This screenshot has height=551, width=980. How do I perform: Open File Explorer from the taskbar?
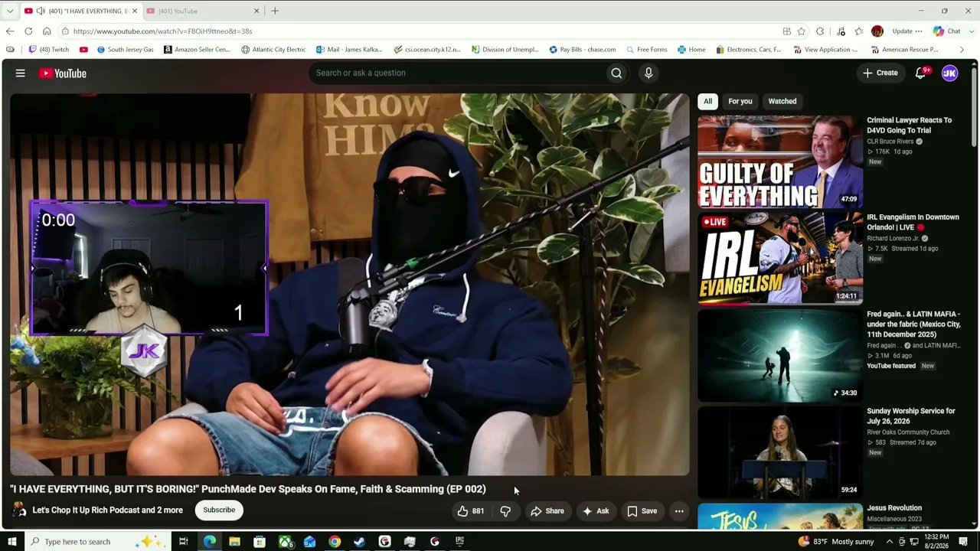[x=234, y=542]
